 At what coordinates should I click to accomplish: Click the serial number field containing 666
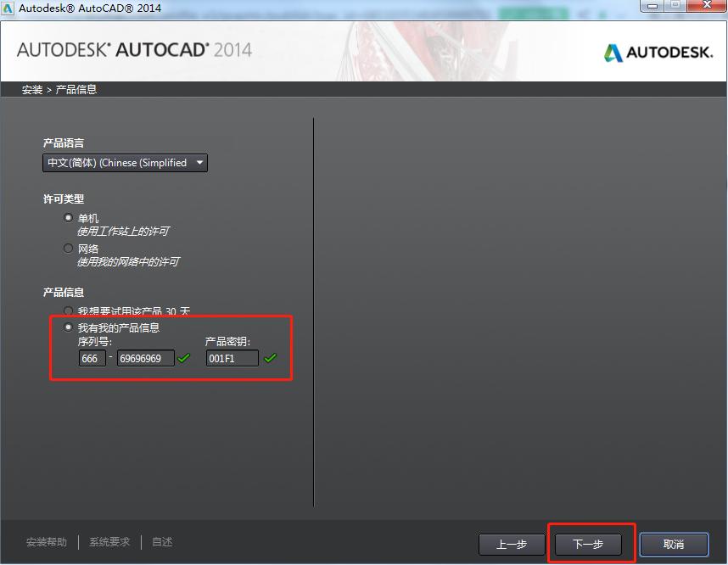click(x=92, y=358)
